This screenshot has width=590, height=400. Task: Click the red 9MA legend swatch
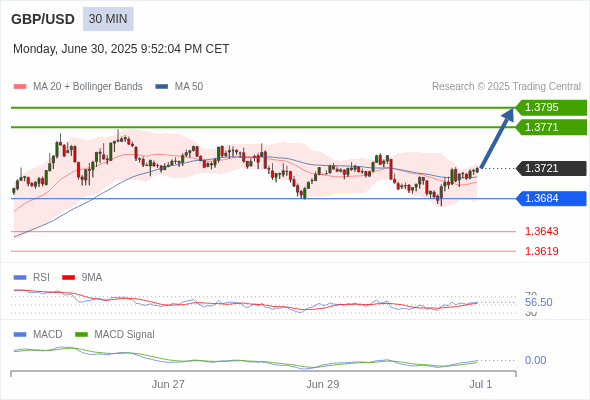point(68,278)
